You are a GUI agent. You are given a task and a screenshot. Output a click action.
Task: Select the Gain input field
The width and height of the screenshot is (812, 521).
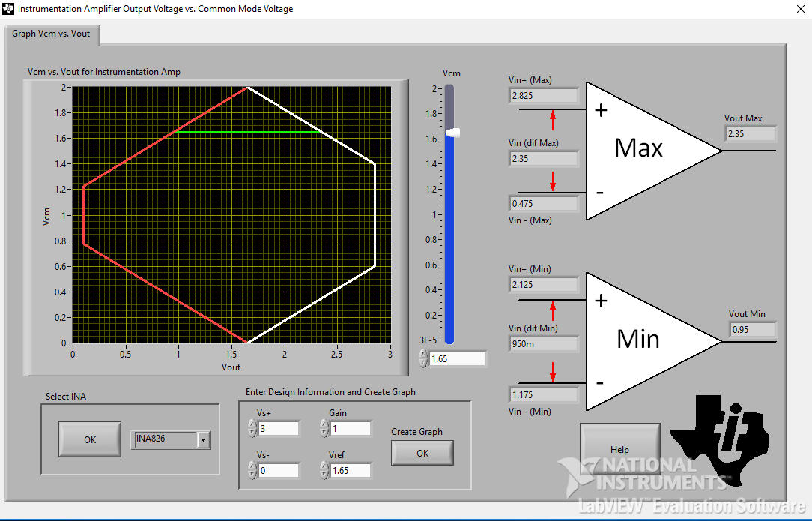351,428
